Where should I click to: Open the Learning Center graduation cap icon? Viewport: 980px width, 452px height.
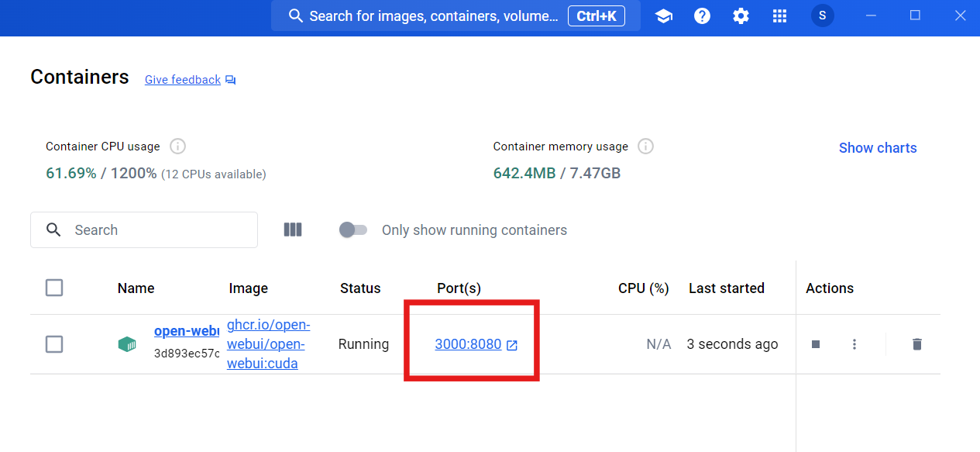[663, 16]
